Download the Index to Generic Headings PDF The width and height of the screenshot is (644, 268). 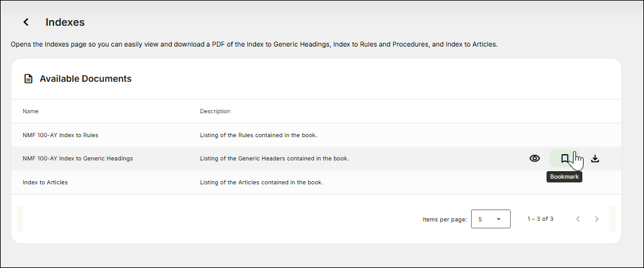595,159
